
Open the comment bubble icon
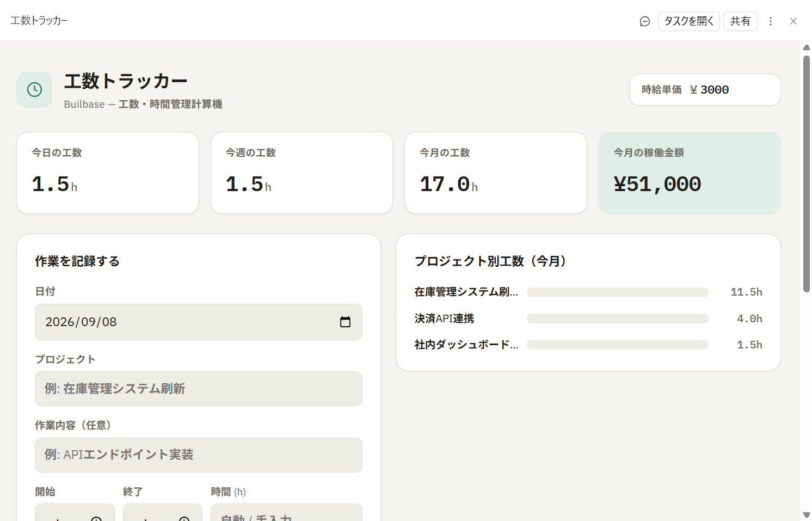pyautogui.click(x=644, y=21)
